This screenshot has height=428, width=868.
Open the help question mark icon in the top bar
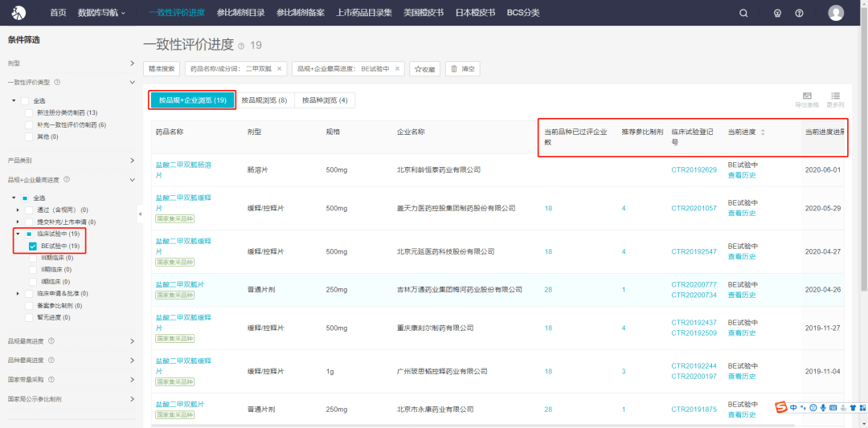[799, 13]
